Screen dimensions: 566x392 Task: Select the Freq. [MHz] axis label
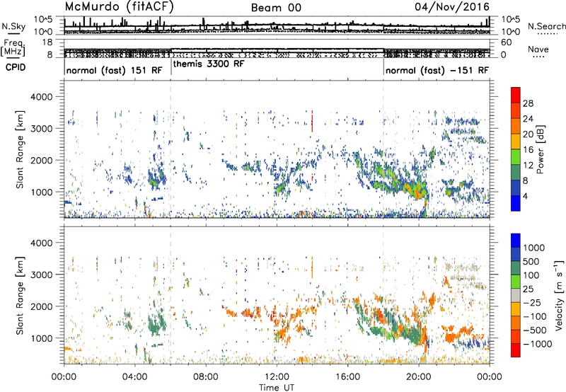(13, 48)
